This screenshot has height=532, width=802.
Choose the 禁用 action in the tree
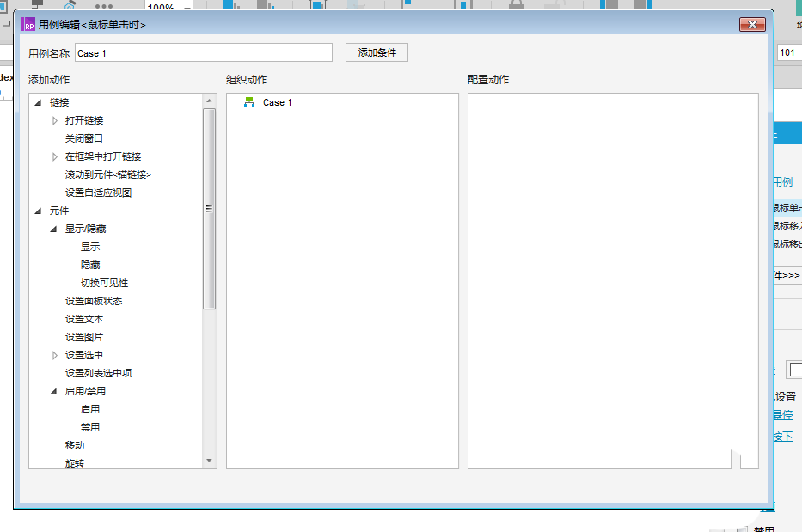(x=90, y=427)
